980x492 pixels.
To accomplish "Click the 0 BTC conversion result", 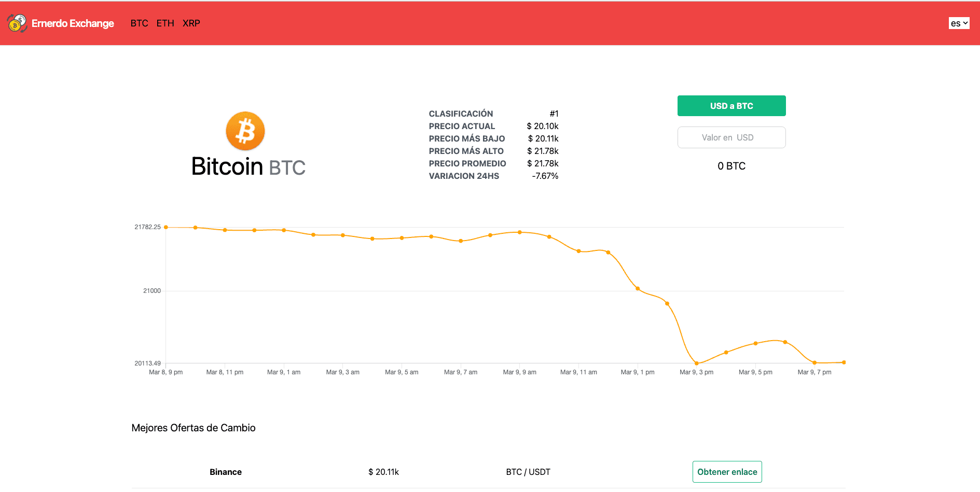I will point(731,166).
